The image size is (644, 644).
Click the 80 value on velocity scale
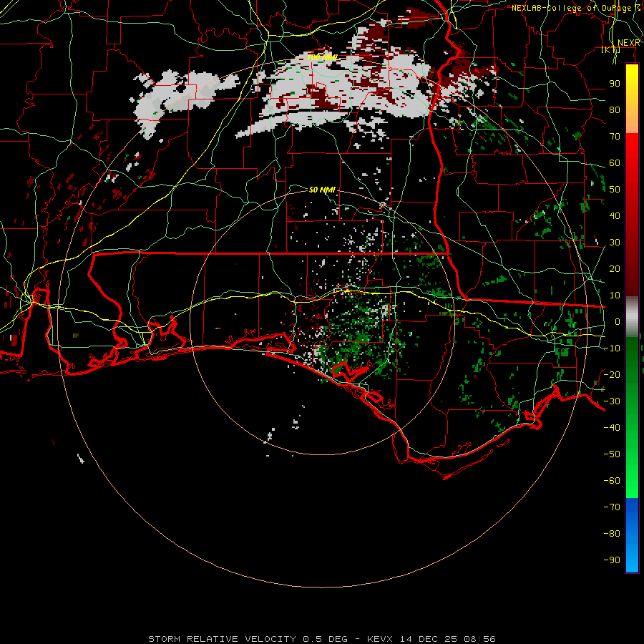(x=615, y=109)
